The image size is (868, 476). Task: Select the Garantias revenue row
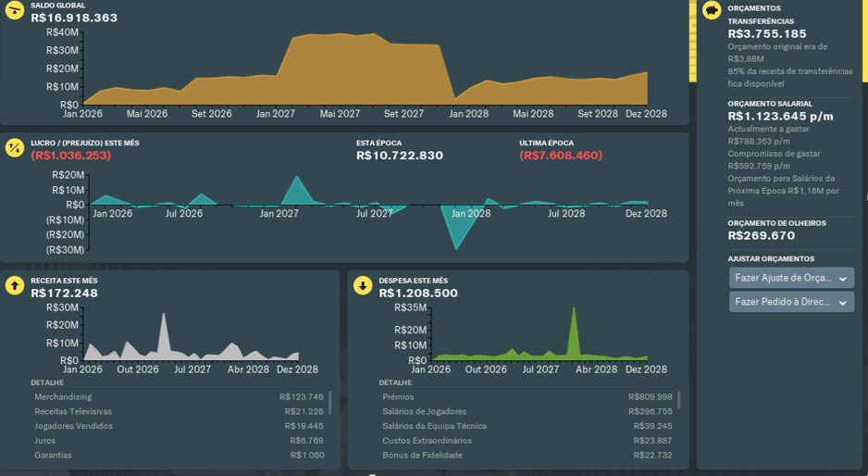[x=179, y=455]
